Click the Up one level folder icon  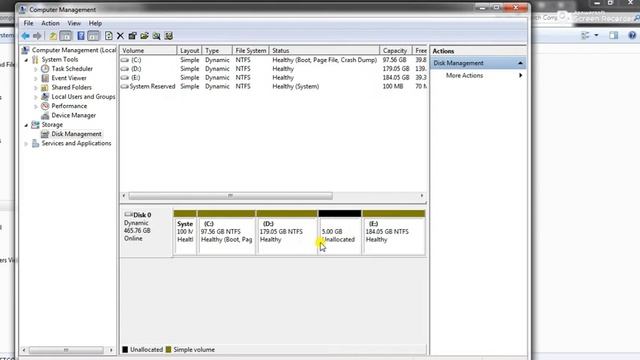click(53, 36)
